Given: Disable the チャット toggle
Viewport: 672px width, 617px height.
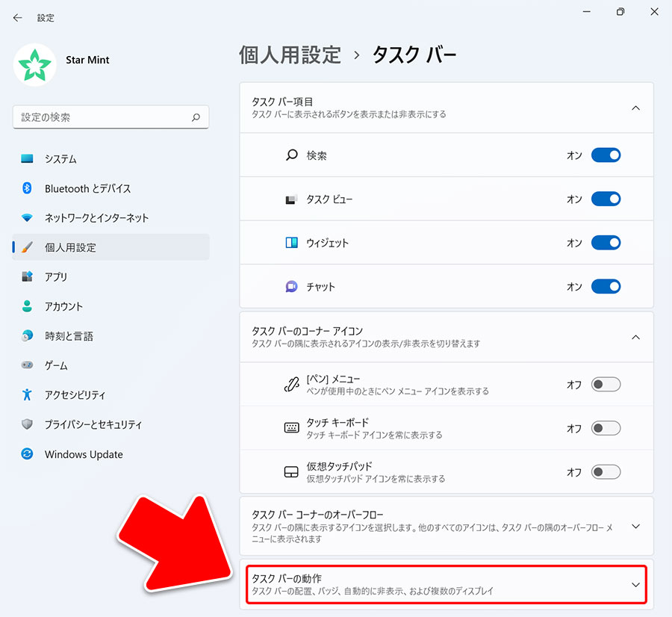Looking at the screenshot, I should point(606,286).
